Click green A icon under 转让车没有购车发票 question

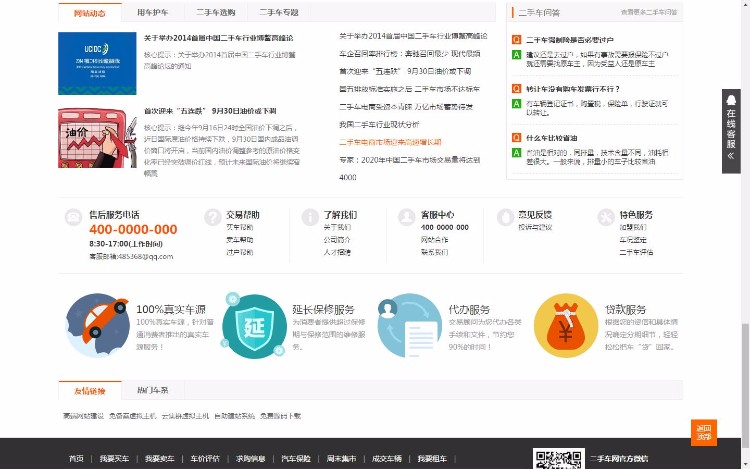coord(516,103)
